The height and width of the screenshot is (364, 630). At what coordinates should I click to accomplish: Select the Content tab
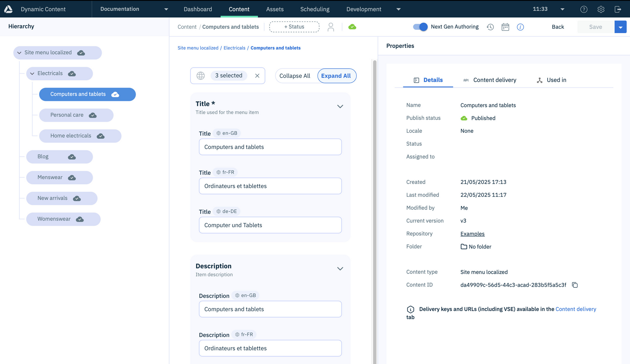(239, 9)
